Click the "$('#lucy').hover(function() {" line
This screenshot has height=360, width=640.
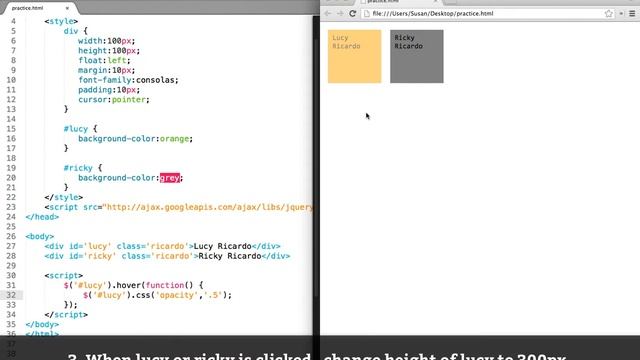pos(133,285)
